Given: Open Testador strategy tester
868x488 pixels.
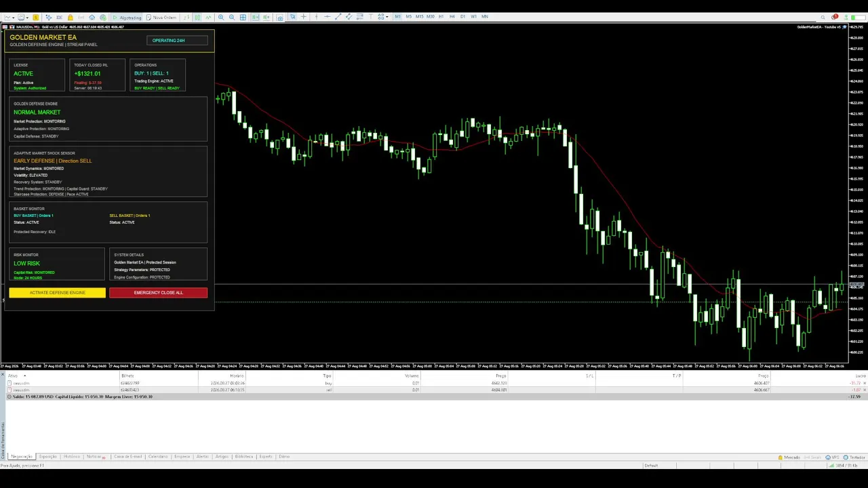Looking at the screenshot, I should [x=854, y=457].
